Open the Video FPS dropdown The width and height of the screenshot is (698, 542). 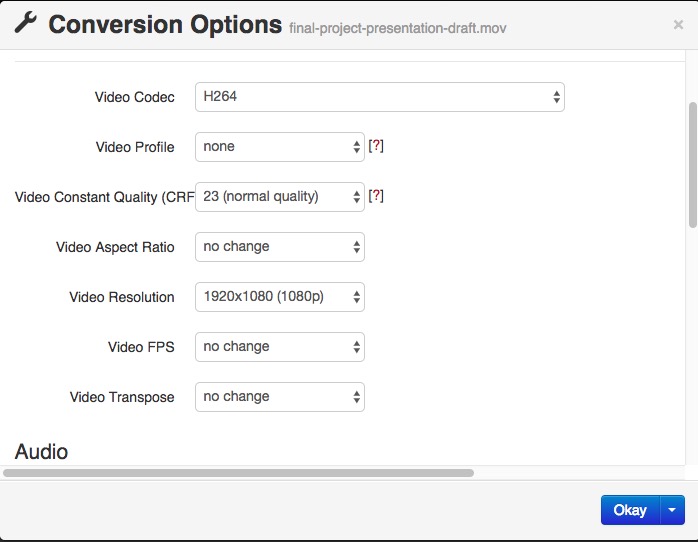279,347
